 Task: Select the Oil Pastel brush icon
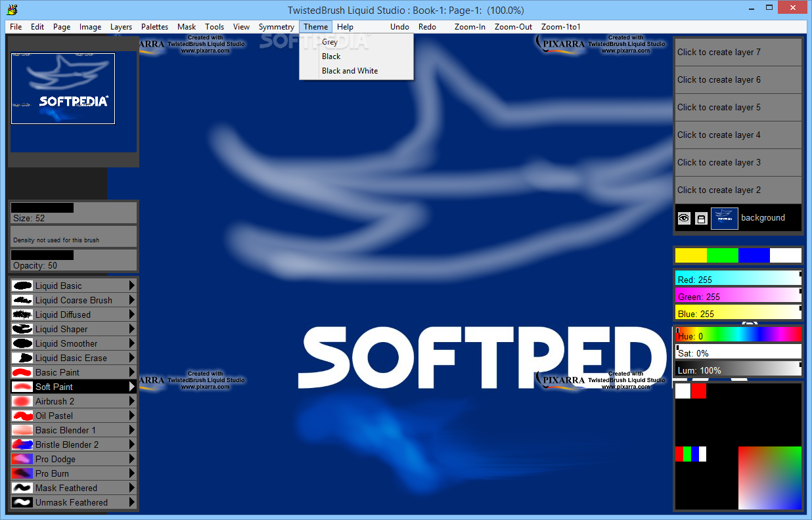tap(22, 416)
